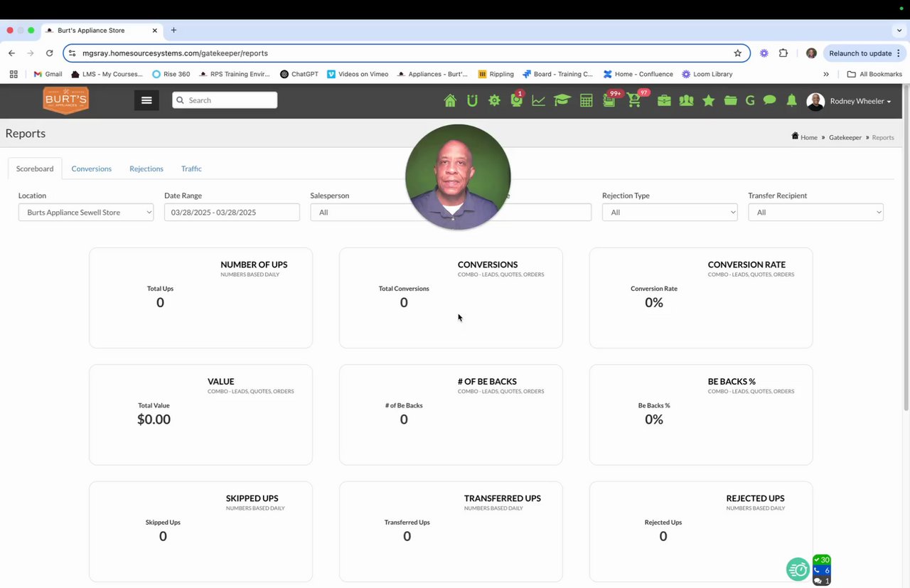
Task: Open the Traffic tab
Action: (x=191, y=169)
